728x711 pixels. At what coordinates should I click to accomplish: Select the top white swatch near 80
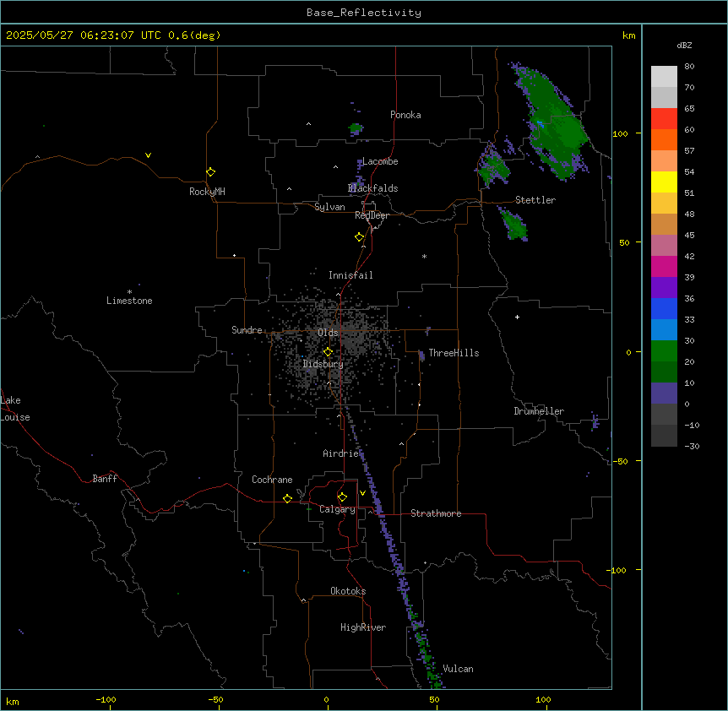point(664,77)
